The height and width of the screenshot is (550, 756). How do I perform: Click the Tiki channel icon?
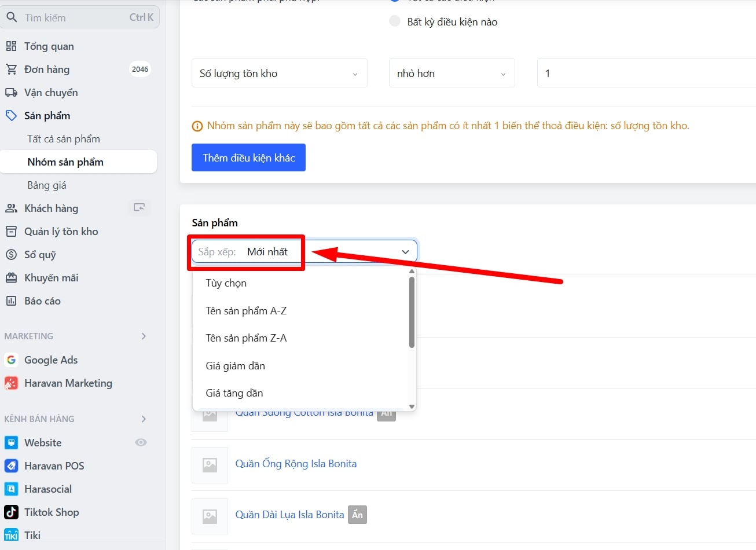(11, 536)
